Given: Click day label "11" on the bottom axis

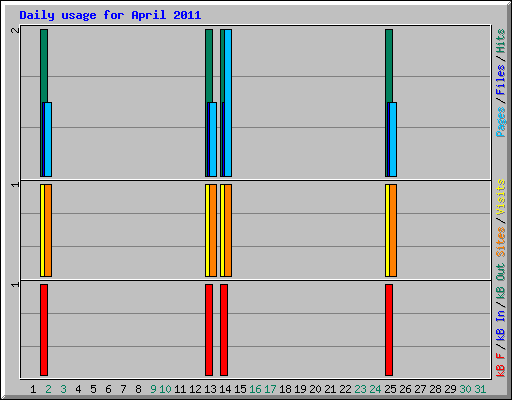Looking at the screenshot, I should pos(180,389).
